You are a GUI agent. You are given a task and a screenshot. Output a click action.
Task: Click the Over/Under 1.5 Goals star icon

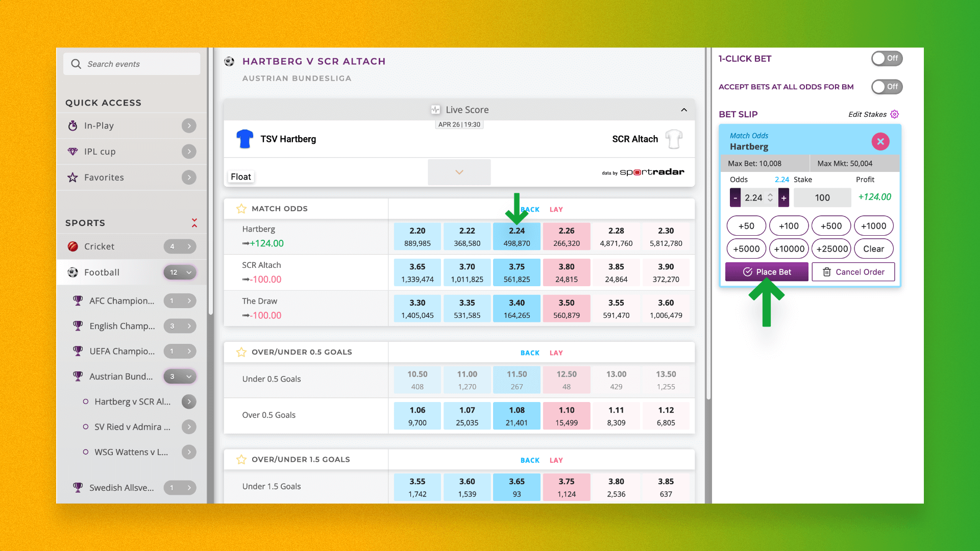pyautogui.click(x=241, y=460)
